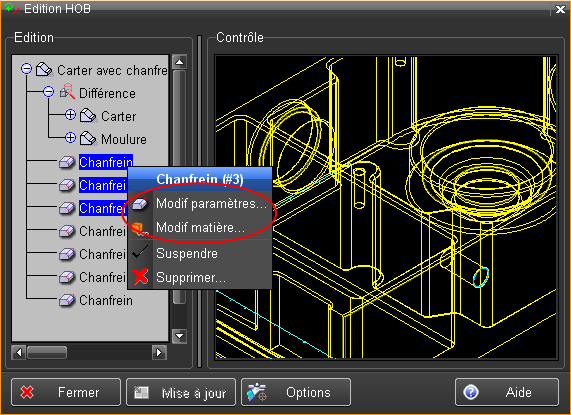
Task: Click the Carter avec chanfrein shape icon
Action: (44, 69)
